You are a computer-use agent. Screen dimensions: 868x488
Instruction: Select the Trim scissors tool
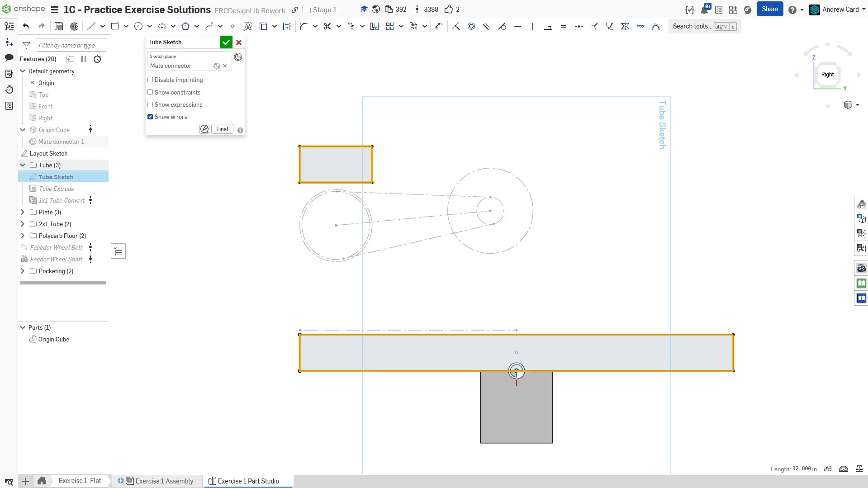327,26
